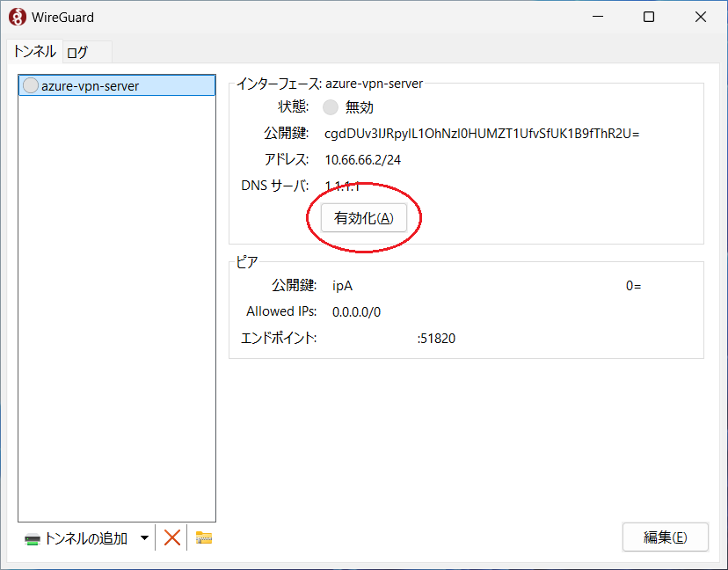The width and height of the screenshot is (728, 570).
Task: Click the grey status circle in tunnel list
Action: (31, 85)
